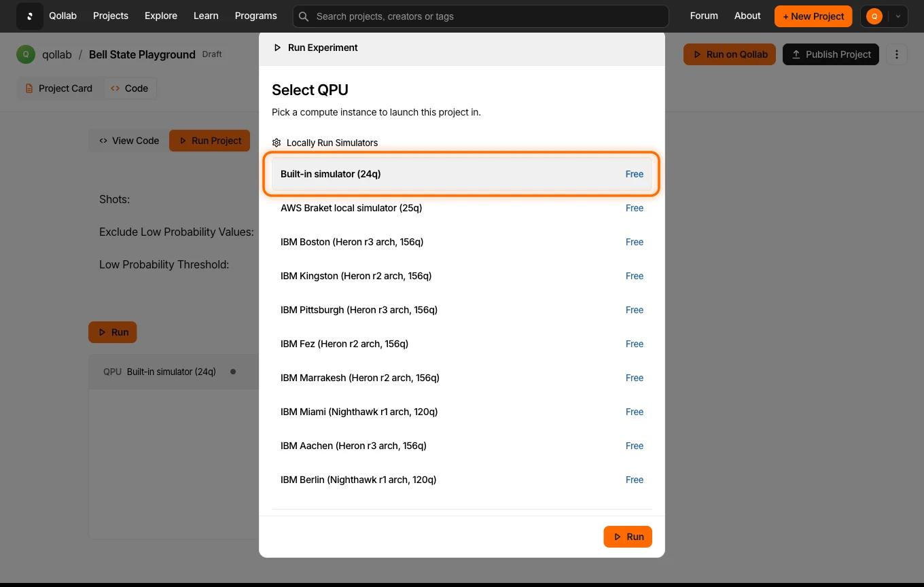
Task: Click the Exclude Low Probability Values label
Action: tap(177, 232)
